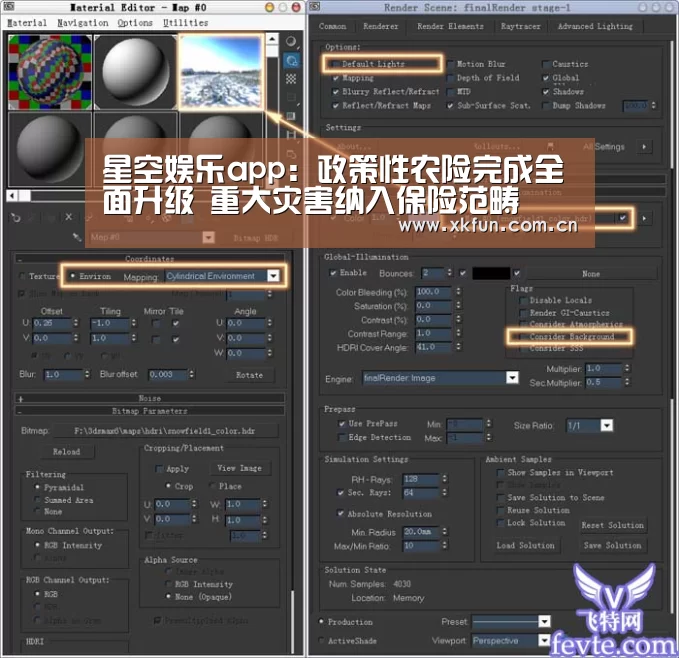Select the snowfield HDR sample slot
Screen dimensions: 679x658
(x=221, y=72)
